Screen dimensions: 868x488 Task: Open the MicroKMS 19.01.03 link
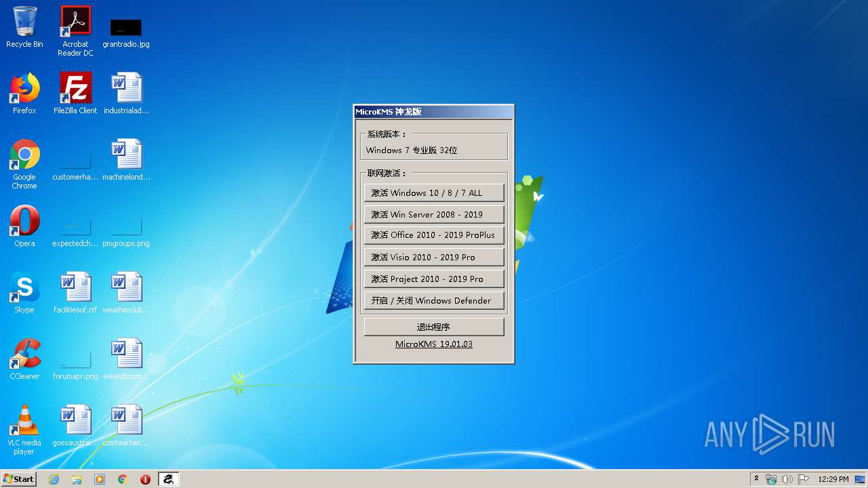coord(434,344)
